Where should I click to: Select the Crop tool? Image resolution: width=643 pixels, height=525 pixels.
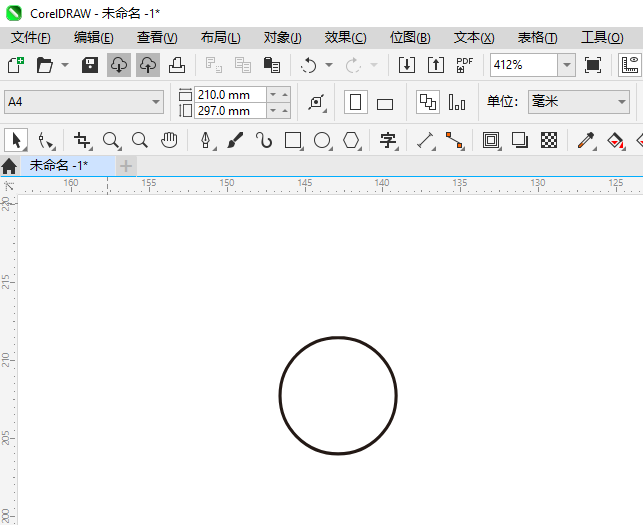point(82,140)
